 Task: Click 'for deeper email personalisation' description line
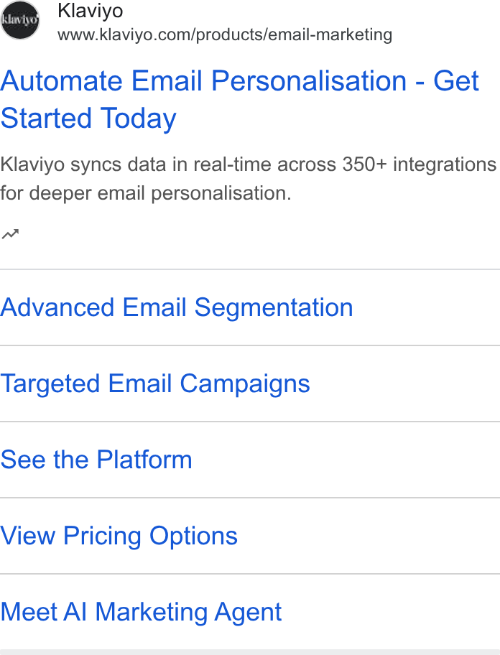tap(145, 193)
